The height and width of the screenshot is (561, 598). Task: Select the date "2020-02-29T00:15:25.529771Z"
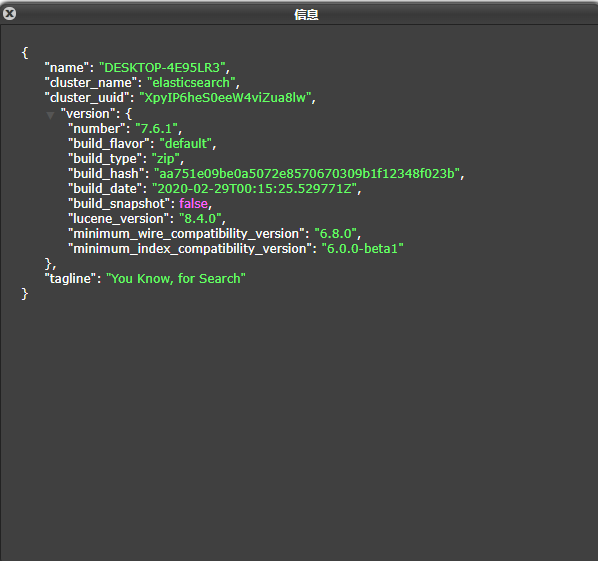(x=254, y=189)
